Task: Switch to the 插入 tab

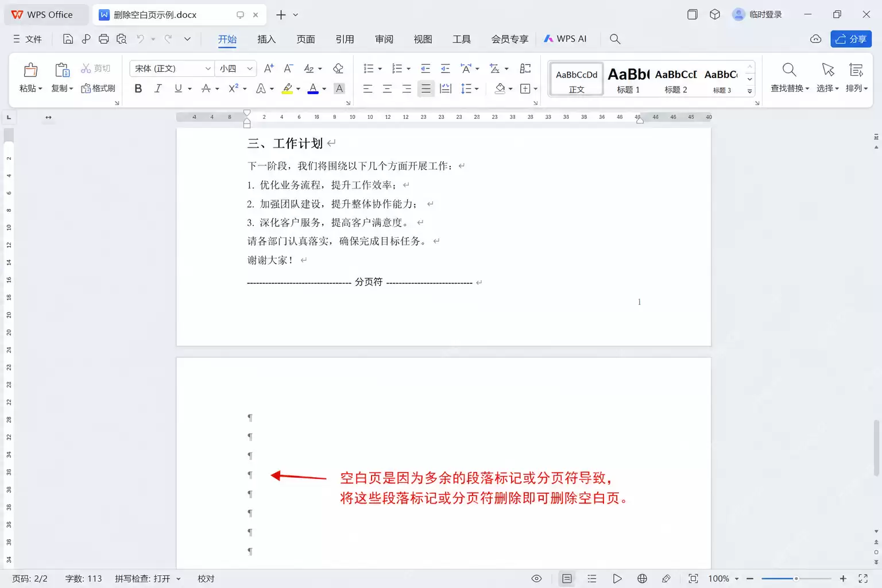Action: point(266,39)
